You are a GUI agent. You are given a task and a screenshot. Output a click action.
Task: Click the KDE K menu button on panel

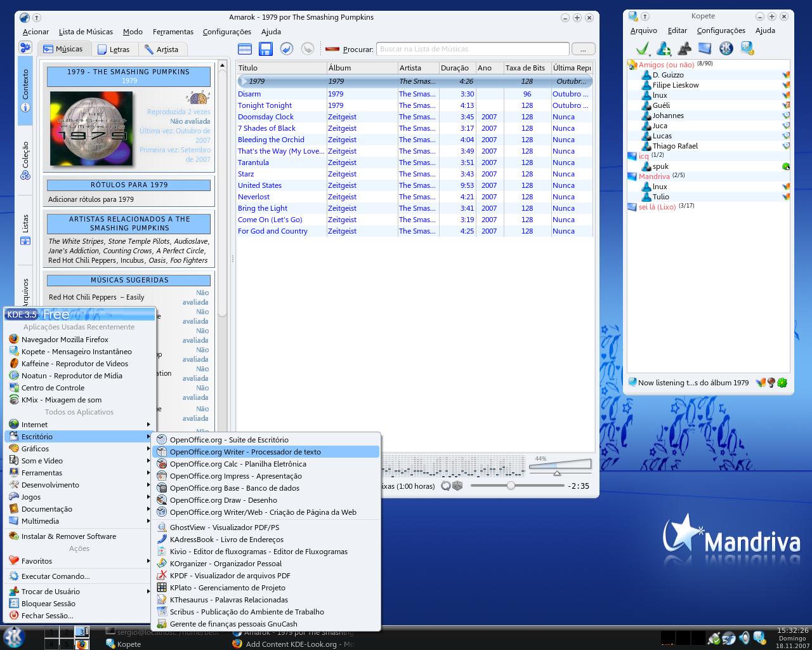14,637
